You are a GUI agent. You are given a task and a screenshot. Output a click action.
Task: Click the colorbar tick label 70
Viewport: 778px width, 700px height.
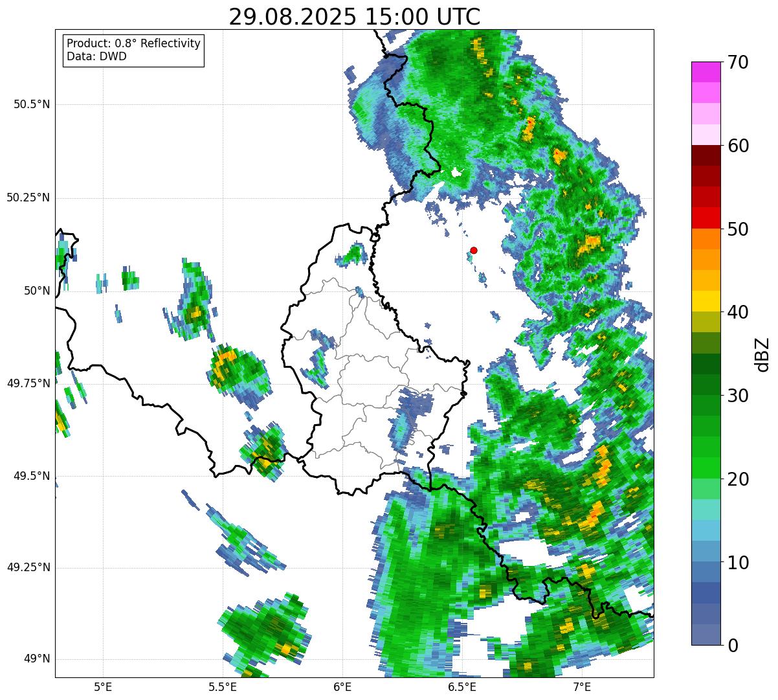pyautogui.click(x=738, y=62)
